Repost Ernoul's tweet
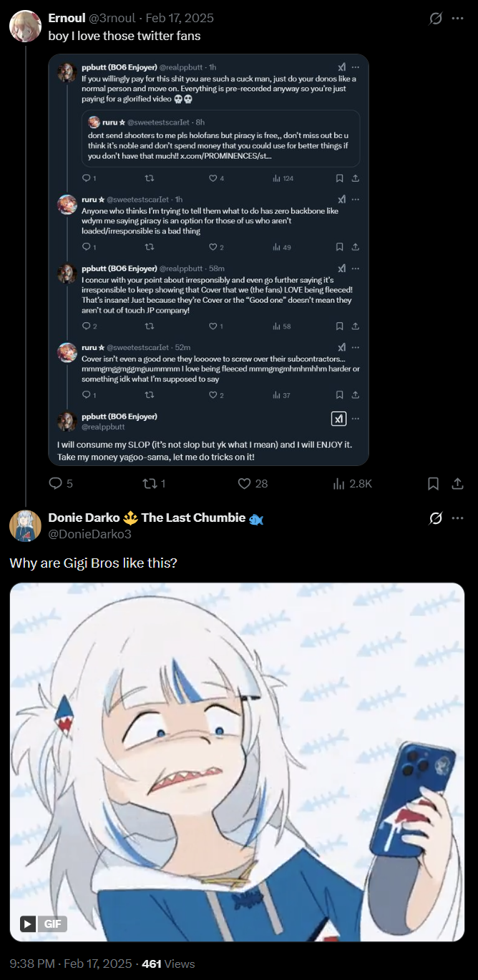This screenshot has height=980, width=478. pyautogui.click(x=155, y=484)
